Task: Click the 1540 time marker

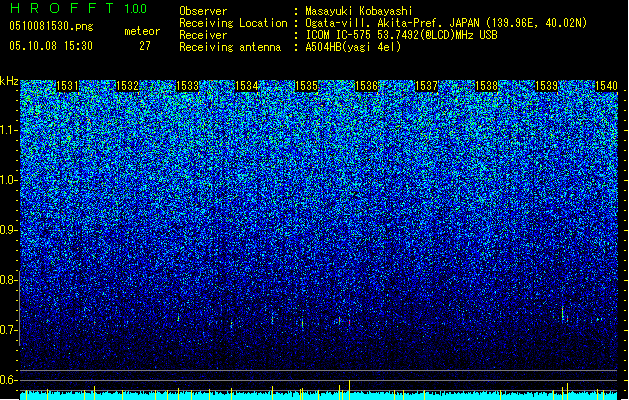Action: [x=606, y=86]
